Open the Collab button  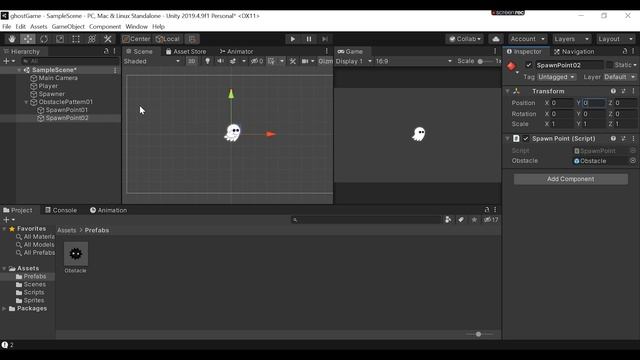coord(465,39)
